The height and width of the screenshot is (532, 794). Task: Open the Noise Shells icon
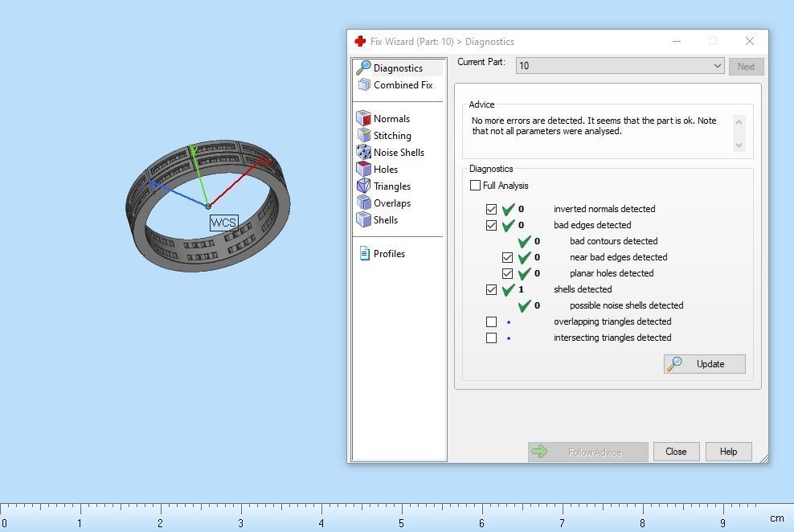pyautogui.click(x=363, y=152)
